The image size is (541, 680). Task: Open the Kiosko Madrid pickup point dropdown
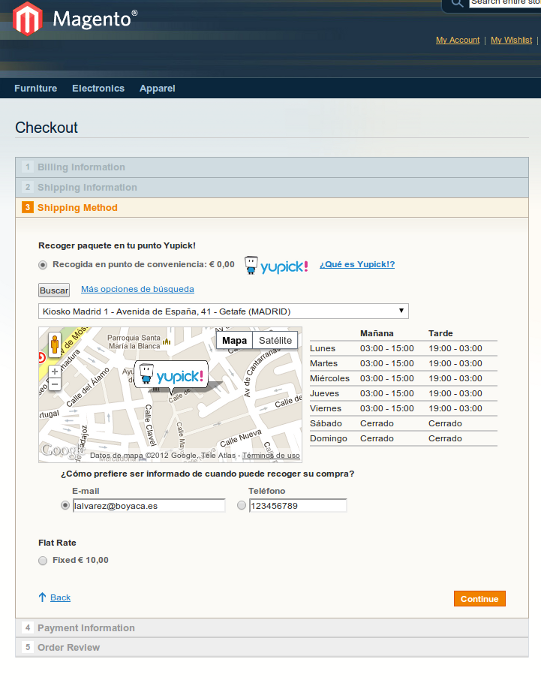(x=223, y=311)
